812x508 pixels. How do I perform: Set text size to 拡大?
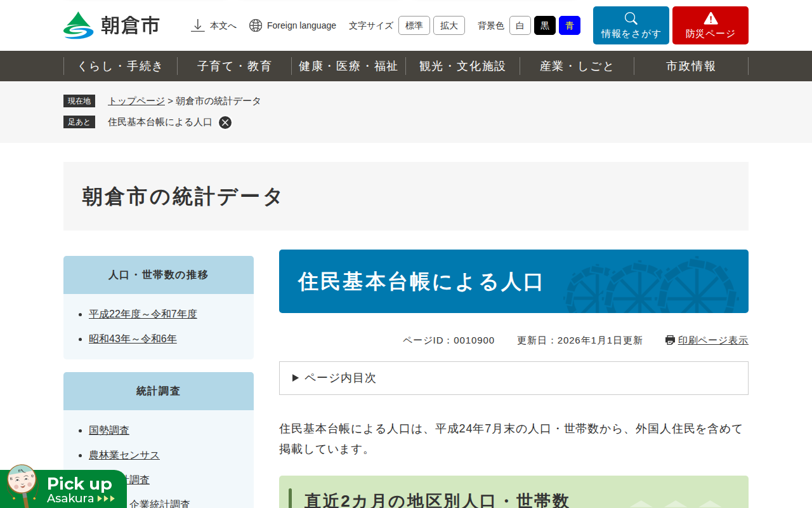tap(449, 25)
